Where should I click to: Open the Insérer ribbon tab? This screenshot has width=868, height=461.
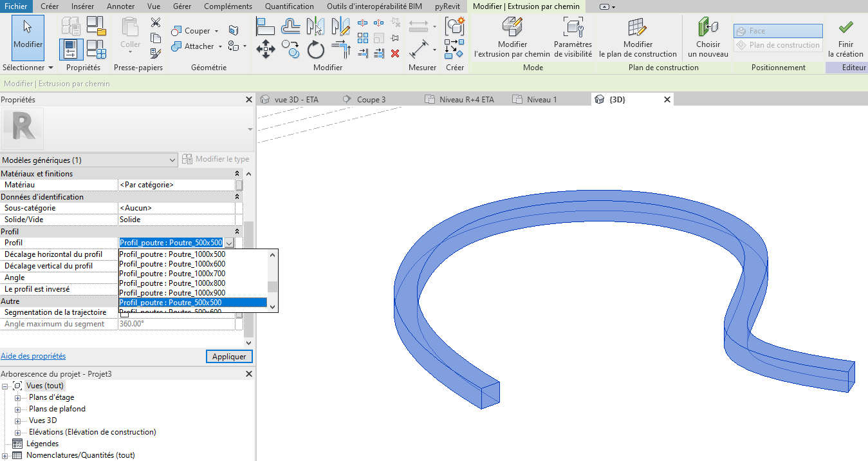point(82,6)
